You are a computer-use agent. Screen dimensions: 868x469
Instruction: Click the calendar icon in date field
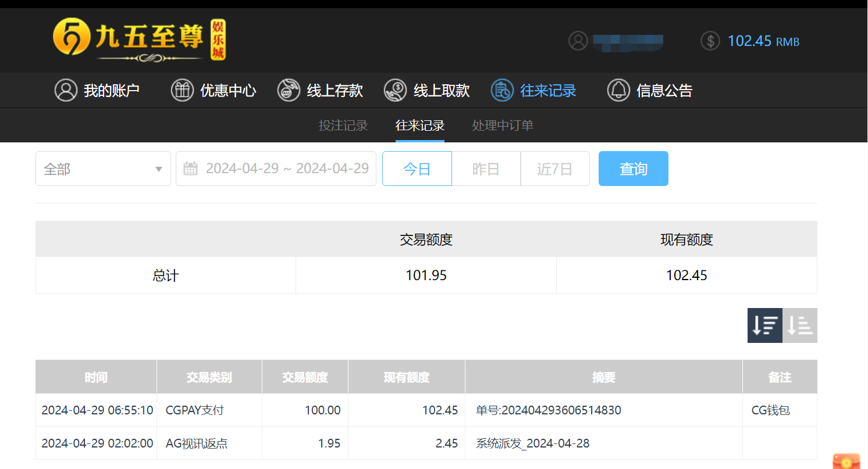[x=190, y=169]
